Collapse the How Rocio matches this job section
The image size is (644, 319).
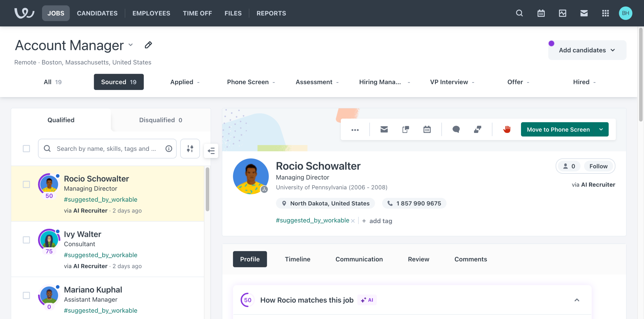pyautogui.click(x=577, y=300)
